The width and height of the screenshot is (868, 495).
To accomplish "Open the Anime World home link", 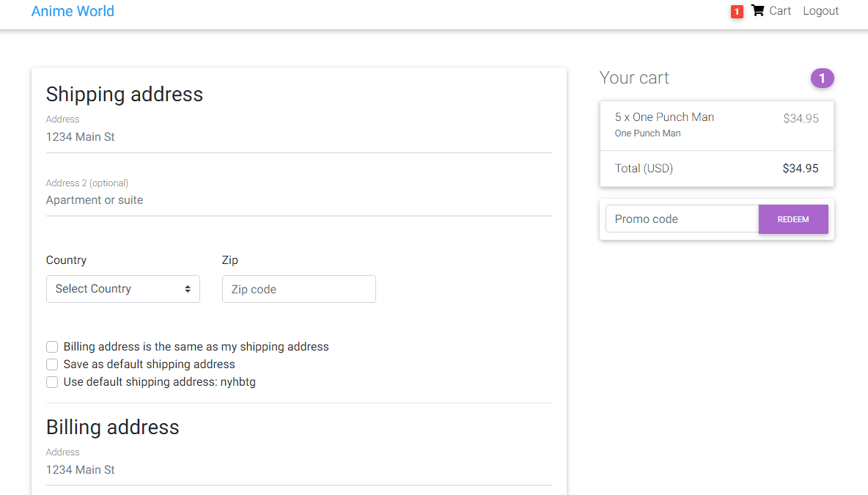I will click(x=73, y=11).
